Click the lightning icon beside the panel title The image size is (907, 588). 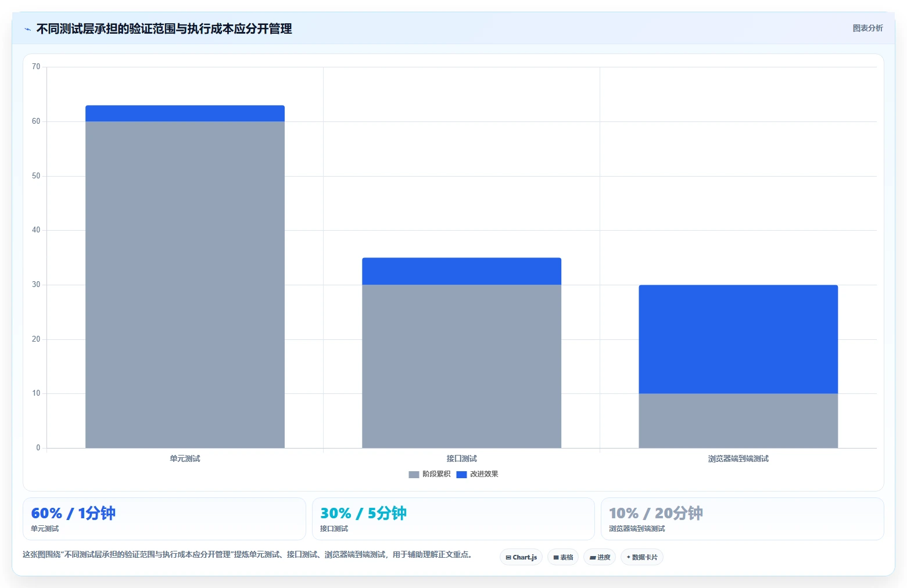pyautogui.click(x=27, y=29)
